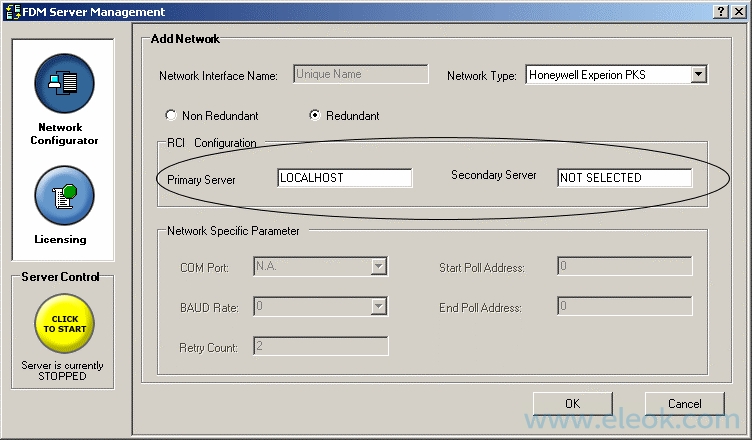
Task: Click the Cancel button
Action: (685, 404)
